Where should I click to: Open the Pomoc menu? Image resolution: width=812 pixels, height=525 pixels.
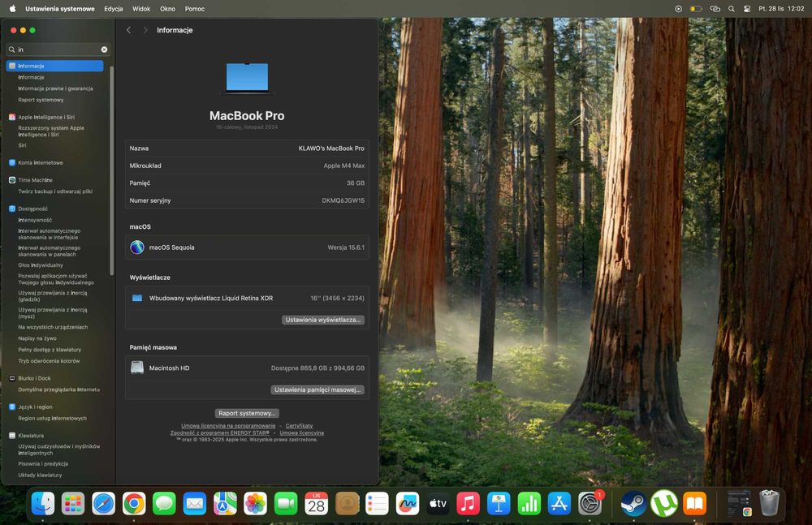click(195, 9)
